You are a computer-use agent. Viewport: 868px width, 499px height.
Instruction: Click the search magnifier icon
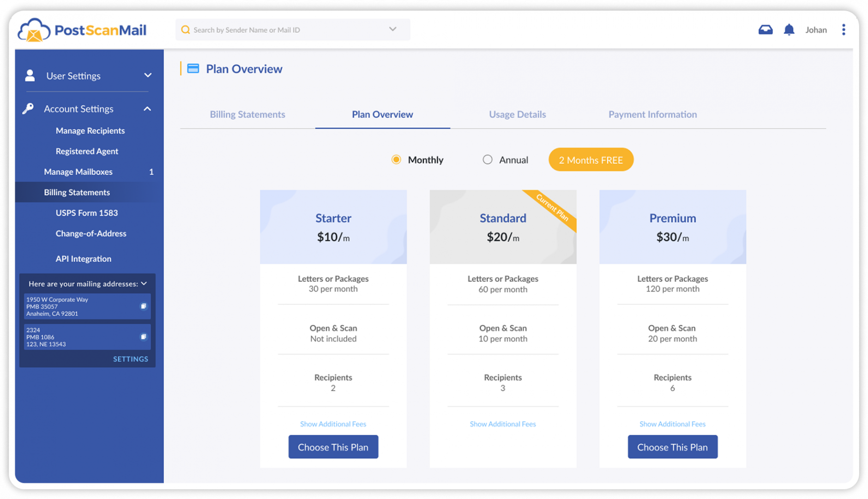(x=186, y=29)
